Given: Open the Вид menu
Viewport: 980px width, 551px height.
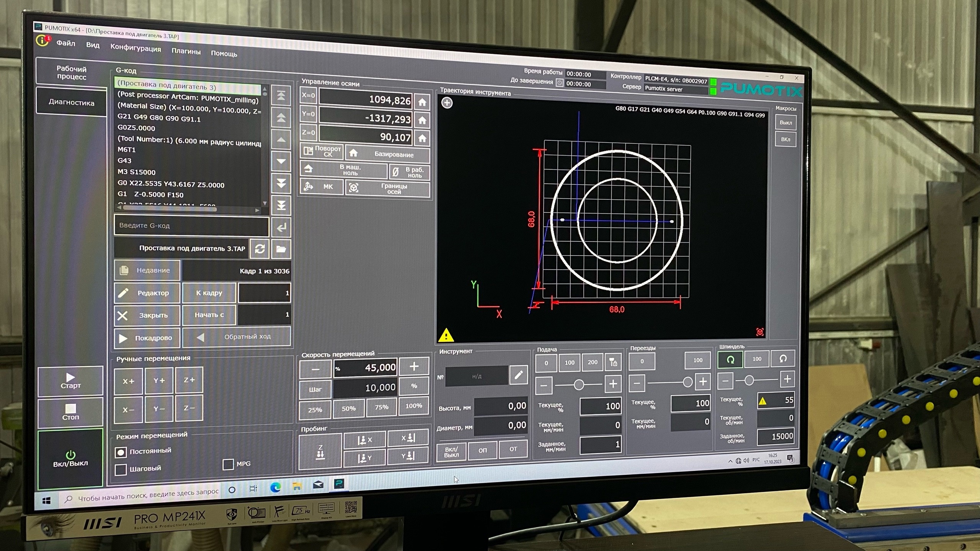Looking at the screenshot, I should pos(93,45).
